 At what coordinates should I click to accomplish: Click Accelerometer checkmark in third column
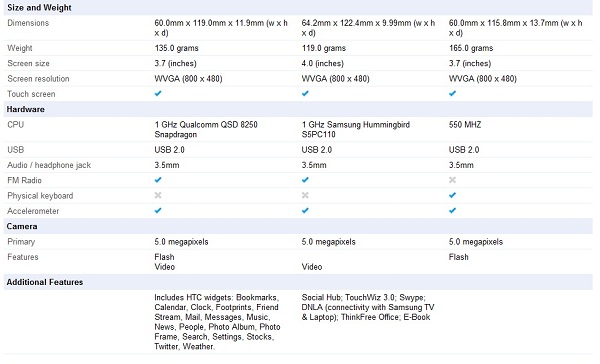click(x=452, y=211)
